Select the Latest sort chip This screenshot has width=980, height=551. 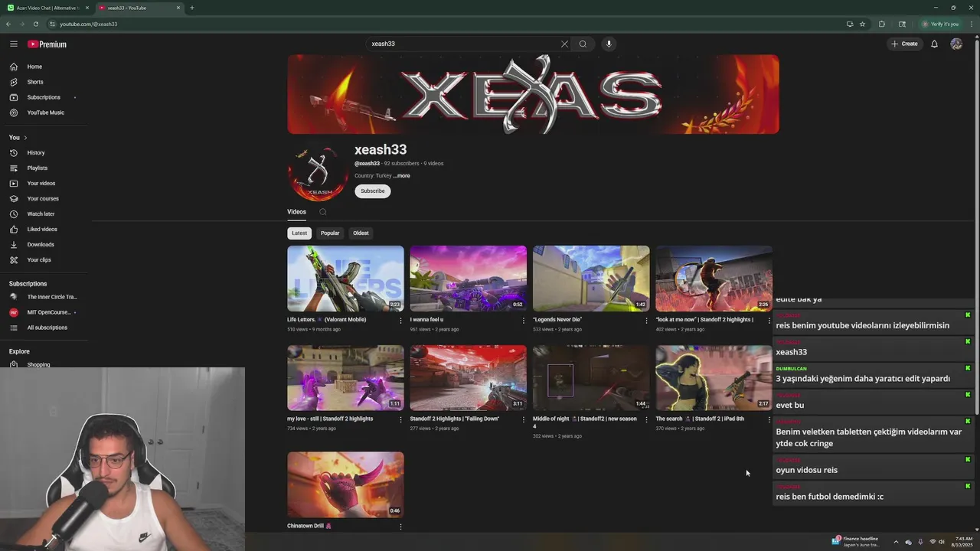299,233
